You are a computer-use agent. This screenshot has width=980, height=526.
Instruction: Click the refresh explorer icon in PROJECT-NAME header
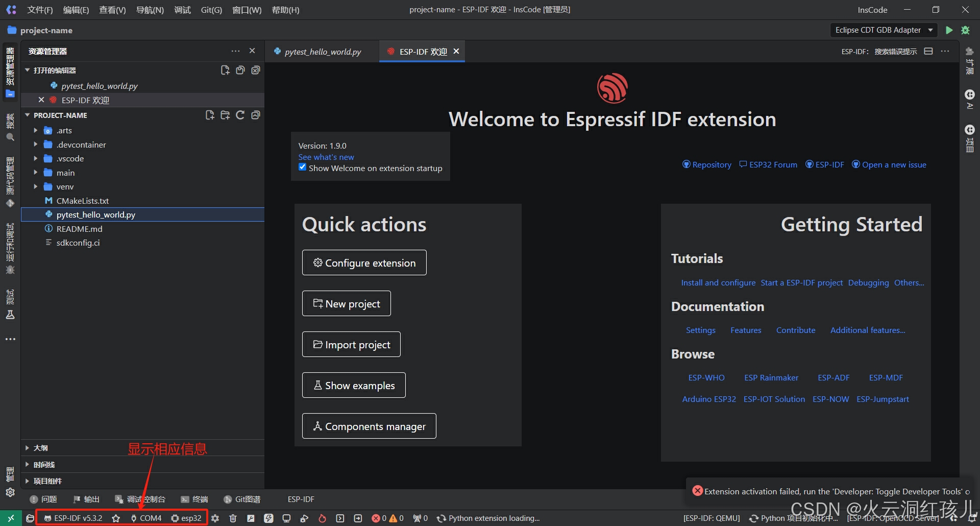click(x=240, y=115)
